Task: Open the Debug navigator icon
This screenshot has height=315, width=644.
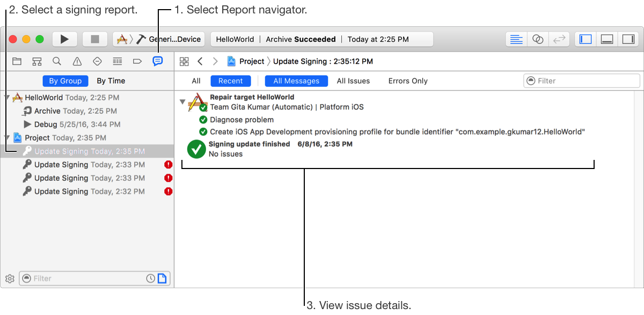Action: 118,61
